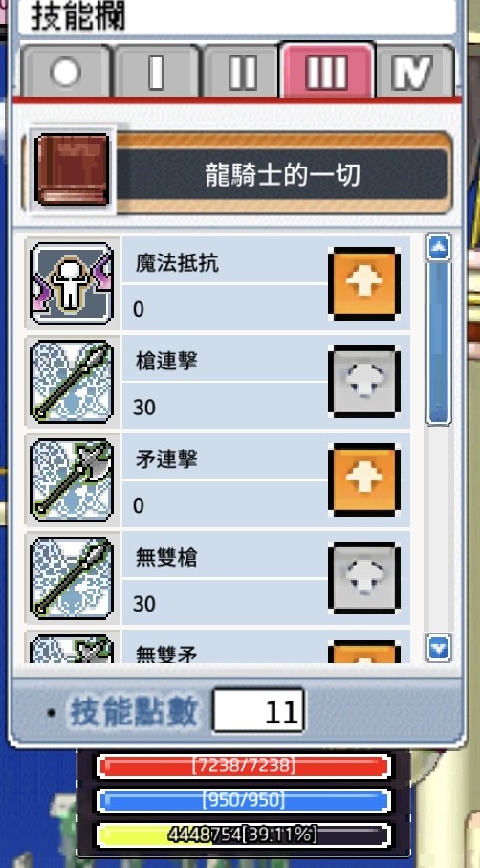Open the IV job skill tab
This screenshot has height=868, width=480.
pyautogui.click(x=415, y=72)
